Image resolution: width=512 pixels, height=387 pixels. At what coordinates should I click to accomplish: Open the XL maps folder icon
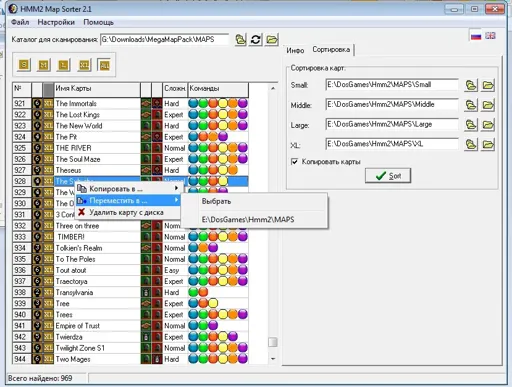coord(488,145)
